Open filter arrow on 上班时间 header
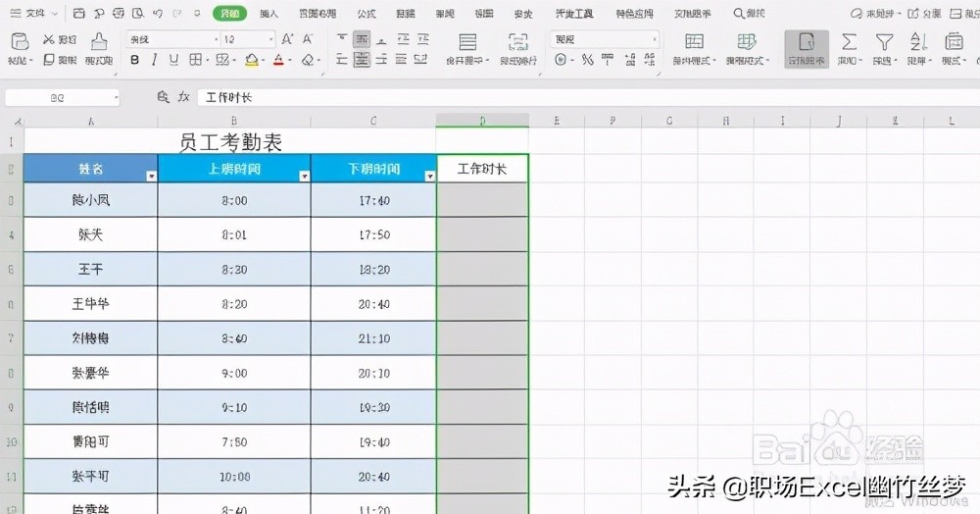 pos(304,177)
